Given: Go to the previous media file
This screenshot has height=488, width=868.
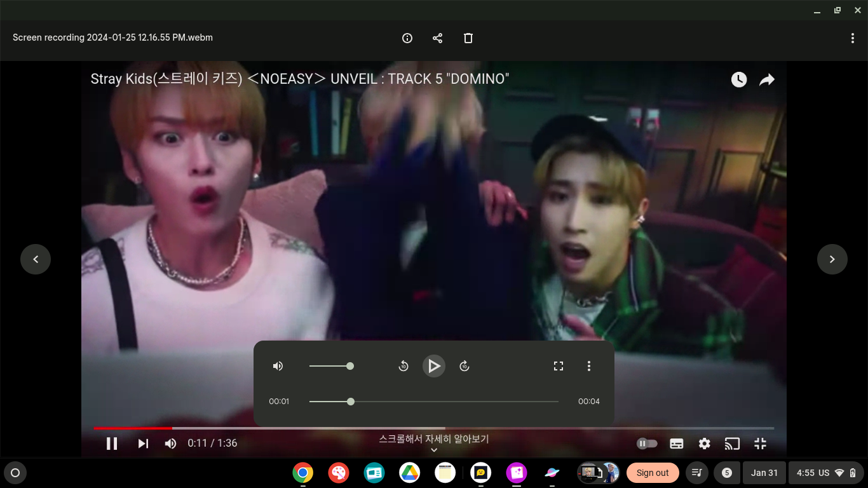Looking at the screenshot, I should click(x=36, y=259).
